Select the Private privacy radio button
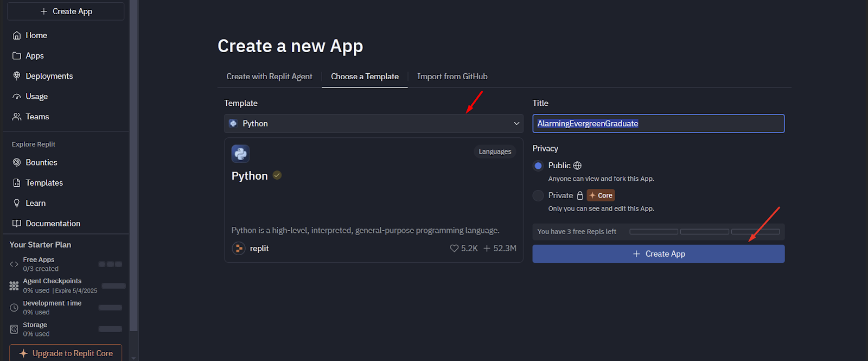868x361 pixels. 538,195
